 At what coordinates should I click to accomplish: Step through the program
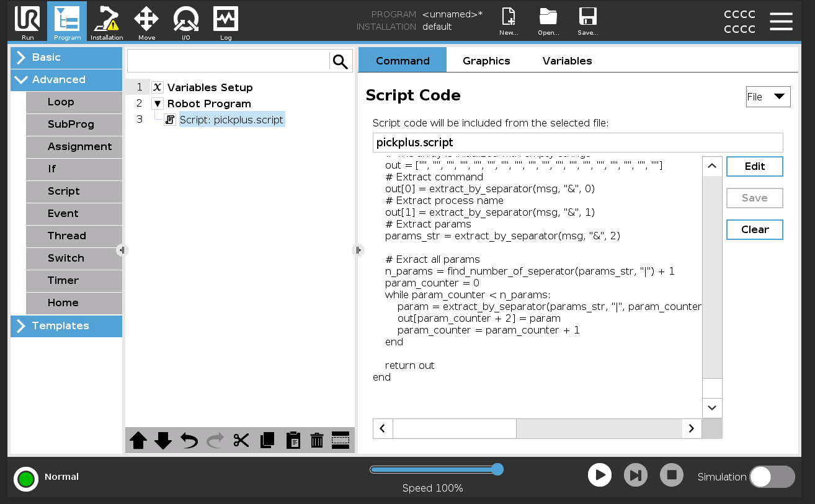click(635, 475)
